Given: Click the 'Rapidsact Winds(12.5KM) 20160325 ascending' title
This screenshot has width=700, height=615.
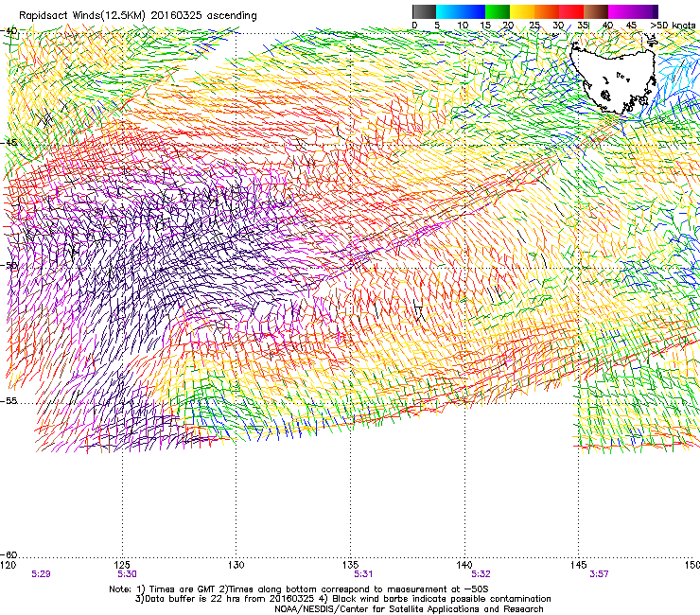Looking at the screenshot, I should (138, 16).
